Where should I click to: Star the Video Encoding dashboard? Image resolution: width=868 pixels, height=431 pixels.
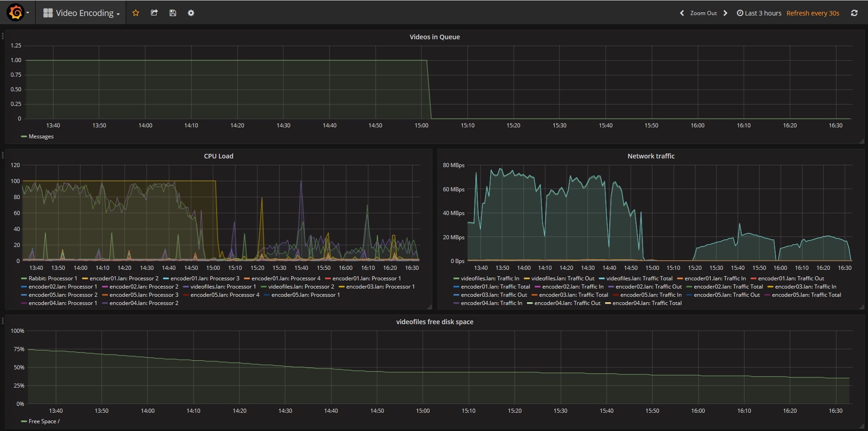[135, 13]
